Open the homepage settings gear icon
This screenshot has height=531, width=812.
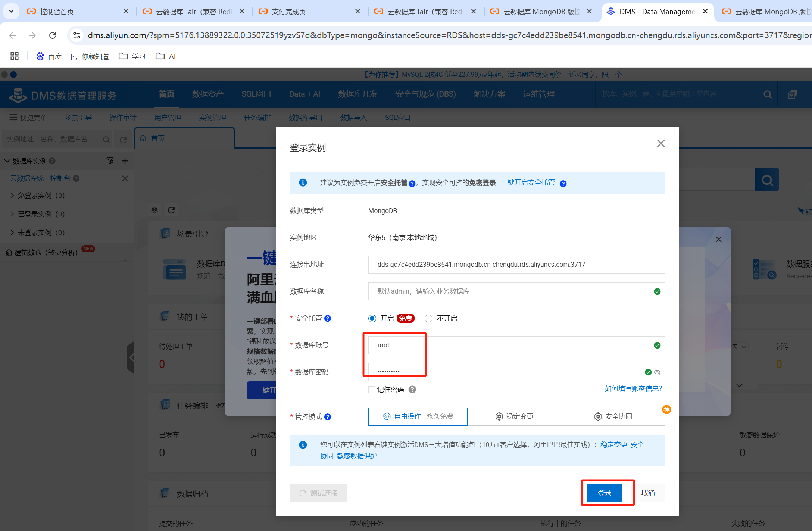pos(154,210)
